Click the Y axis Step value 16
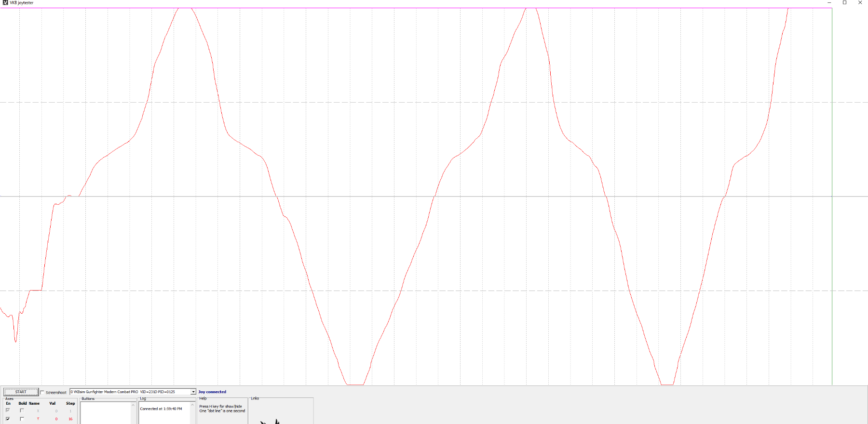This screenshot has width=868, height=424. coord(70,419)
